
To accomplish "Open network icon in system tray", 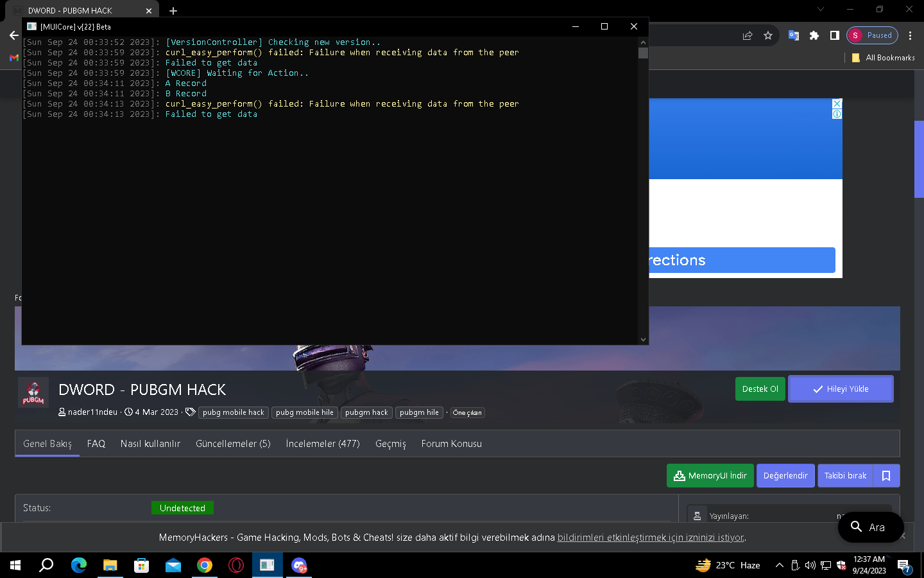I will pyautogui.click(x=826, y=565).
